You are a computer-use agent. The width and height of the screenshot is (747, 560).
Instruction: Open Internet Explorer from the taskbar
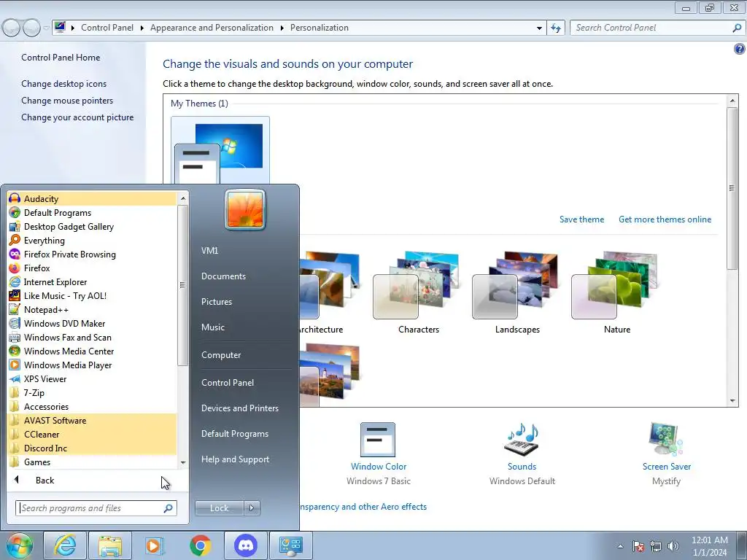(65, 545)
